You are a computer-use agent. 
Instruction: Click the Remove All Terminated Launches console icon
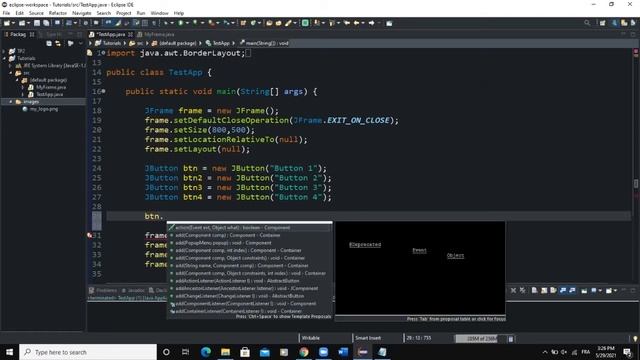tap(522, 290)
